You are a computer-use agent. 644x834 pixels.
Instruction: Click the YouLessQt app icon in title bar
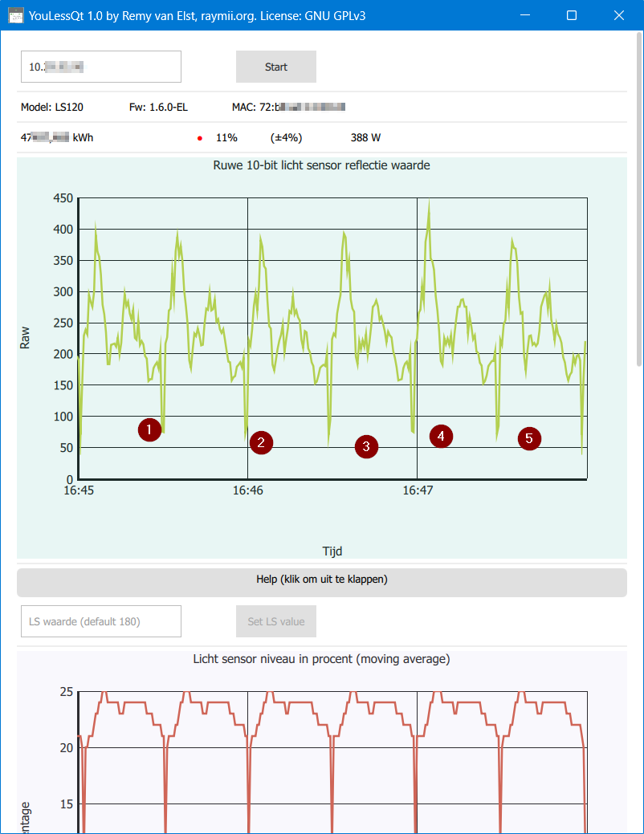click(x=15, y=15)
